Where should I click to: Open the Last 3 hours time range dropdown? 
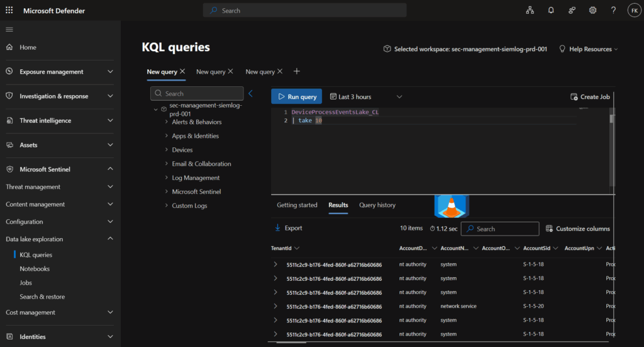(366, 96)
